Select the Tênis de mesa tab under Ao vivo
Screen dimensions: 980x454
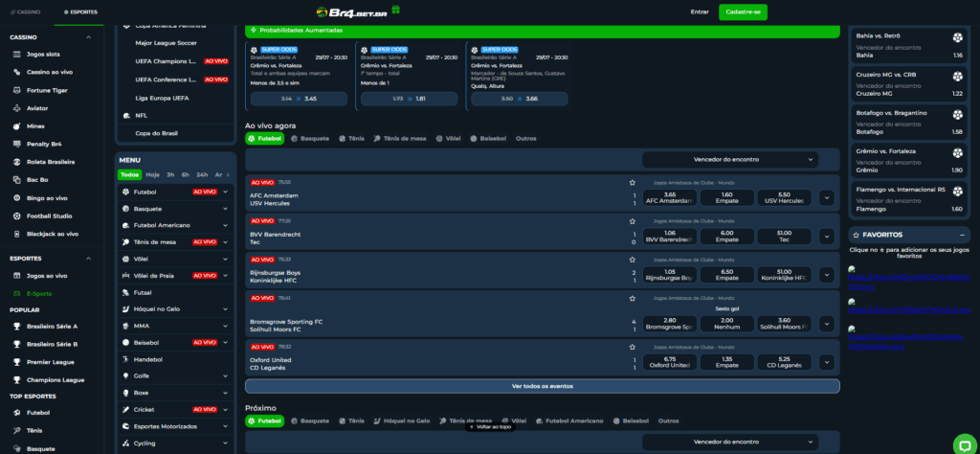tap(400, 139)
